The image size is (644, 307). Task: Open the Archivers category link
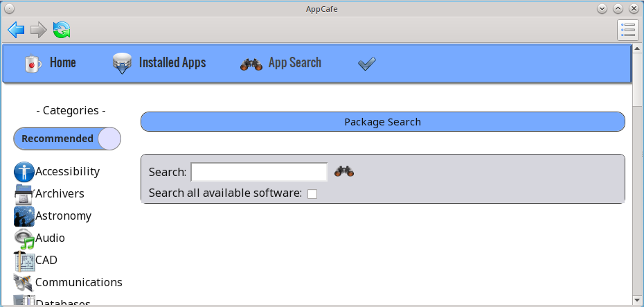click(x=60, y=193)
